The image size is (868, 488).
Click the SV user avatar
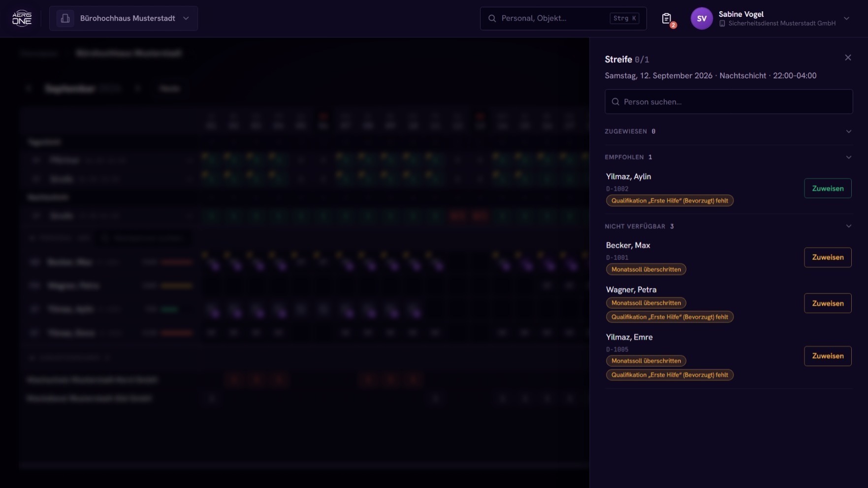point(701,19)
